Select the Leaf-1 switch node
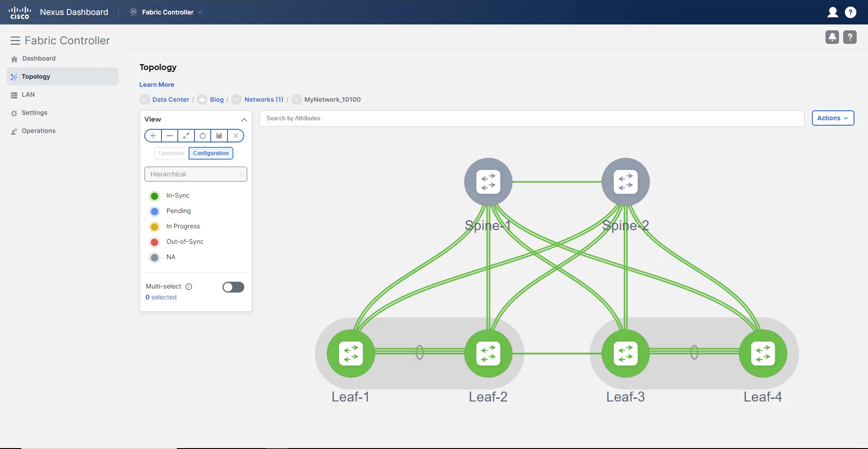The width and height of the screenshot is (868, 449). click(x=351, y=353)
